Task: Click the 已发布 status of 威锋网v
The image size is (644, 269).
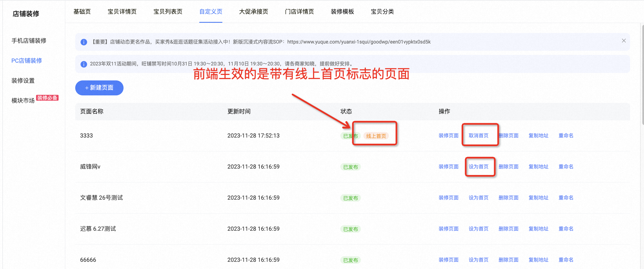Action: coord(351,167)
